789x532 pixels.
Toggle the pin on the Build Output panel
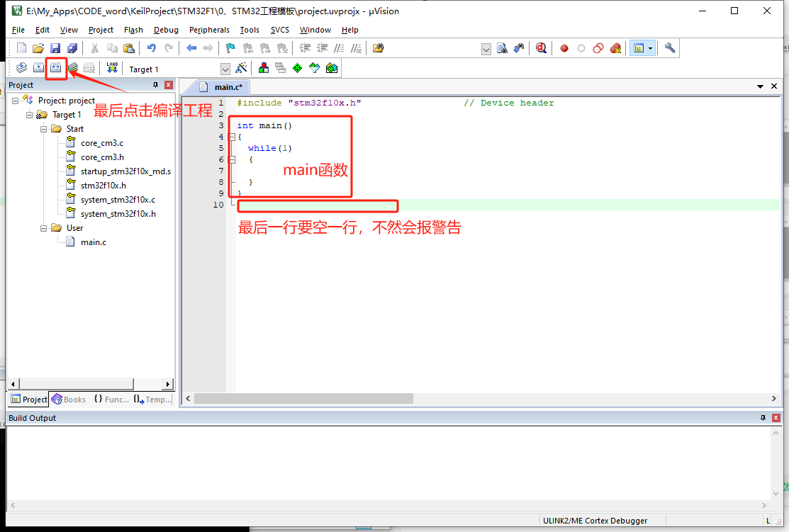(x=763, y=418)
